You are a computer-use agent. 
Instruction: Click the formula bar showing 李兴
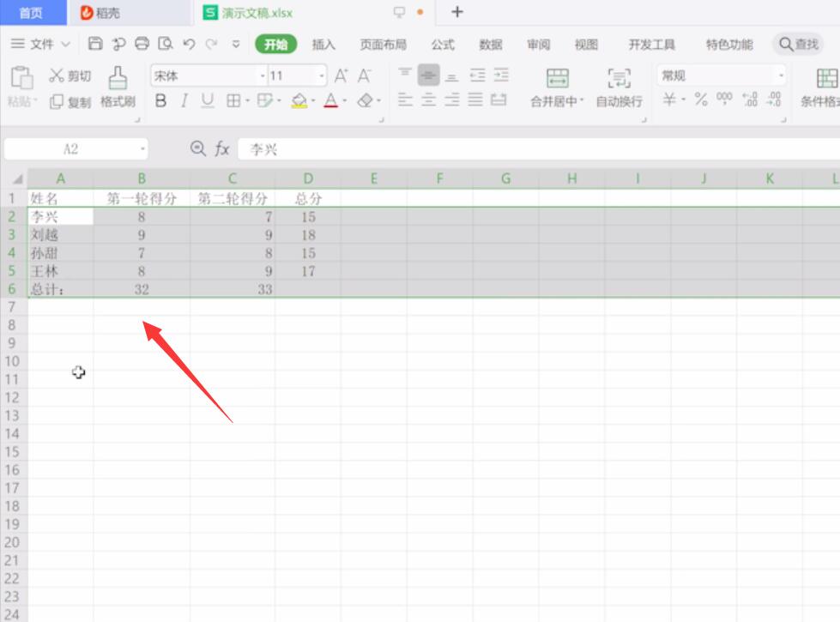click(539, 149)
